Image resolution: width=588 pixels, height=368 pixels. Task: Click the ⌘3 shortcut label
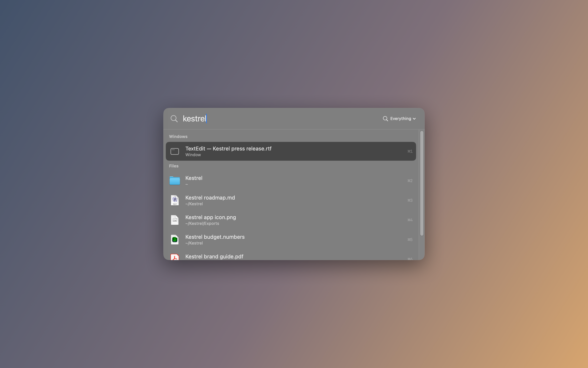point(410,201)
